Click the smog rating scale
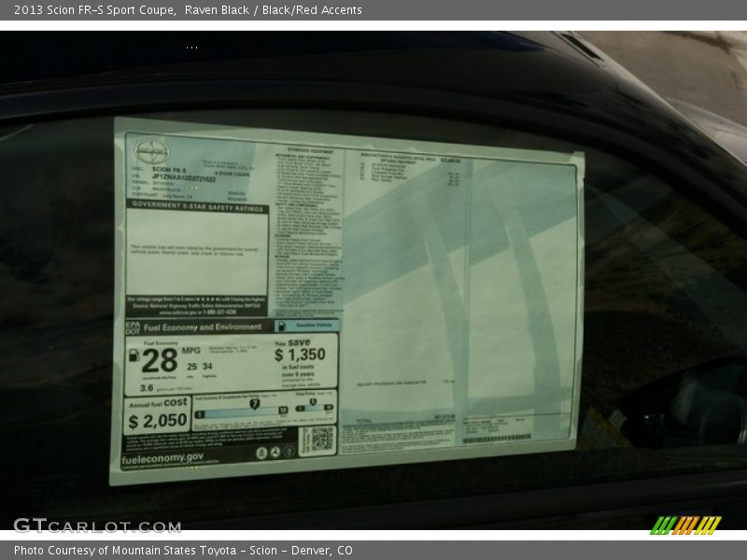Image resolution: width=747 pixels, height=560 pixels. pyautogui.click(x=314, y=408)
